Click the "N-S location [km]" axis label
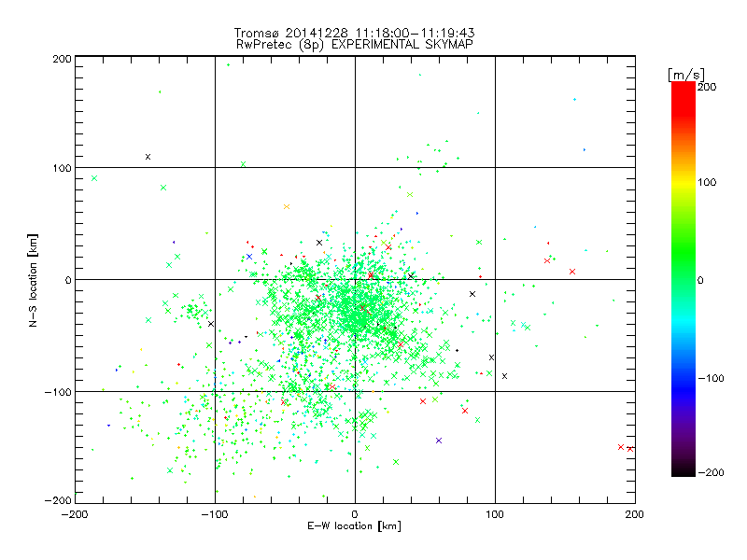 point(33,280)
